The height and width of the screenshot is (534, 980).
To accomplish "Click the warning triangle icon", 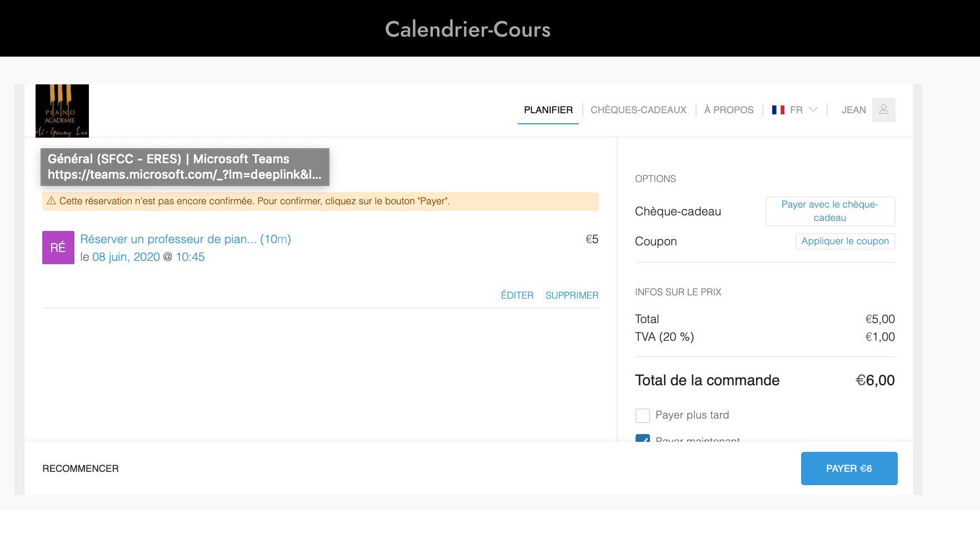I will (x=51, y=201).
